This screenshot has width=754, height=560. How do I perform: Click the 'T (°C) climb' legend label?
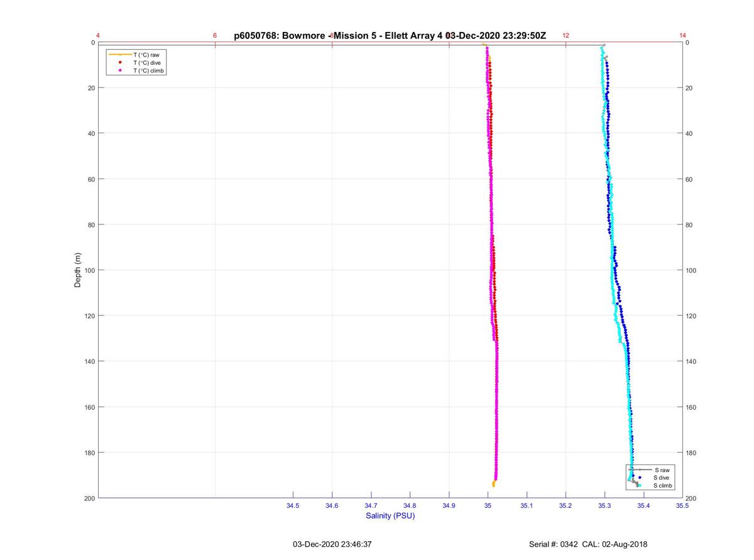click(x=149, y=70)
